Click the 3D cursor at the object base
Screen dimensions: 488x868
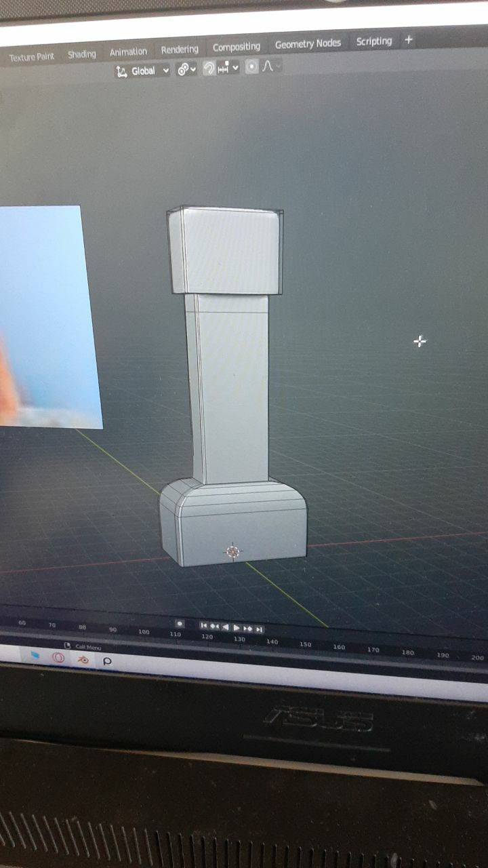232,552
